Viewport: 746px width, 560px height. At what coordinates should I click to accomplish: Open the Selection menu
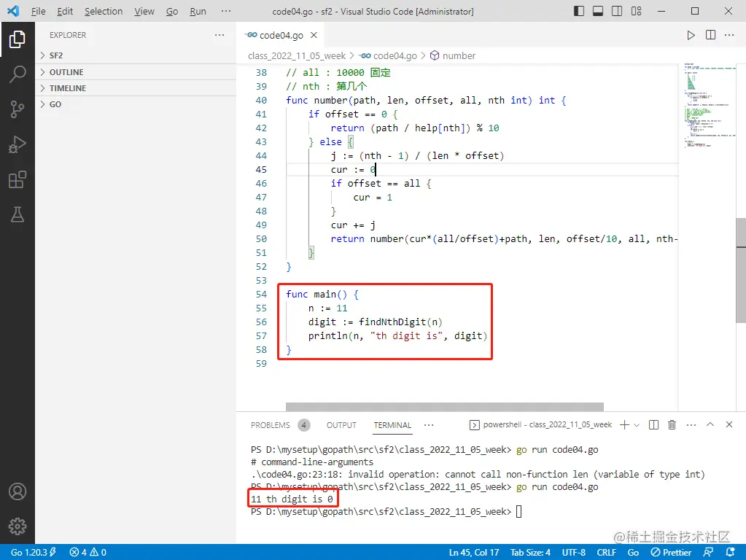tap(104, 11)
